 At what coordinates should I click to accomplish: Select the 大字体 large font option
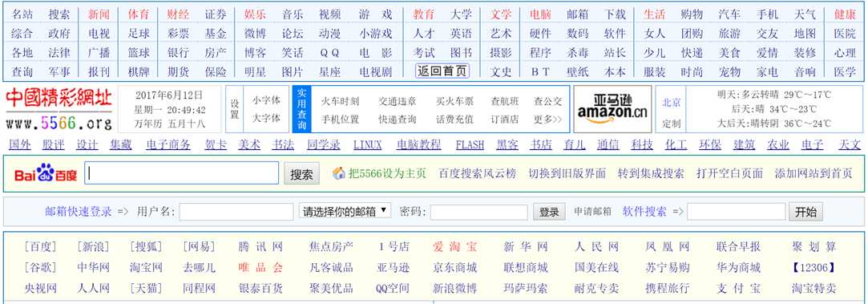click(266, 117)
